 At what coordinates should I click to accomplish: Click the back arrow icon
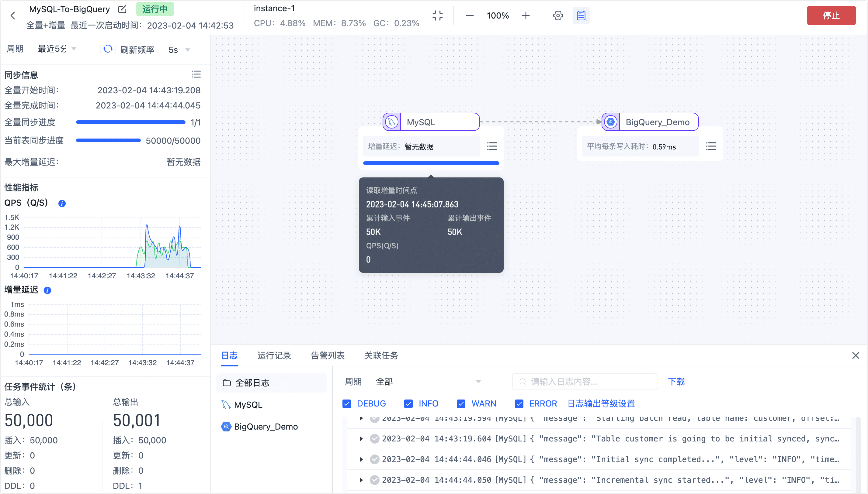[13, 15]
